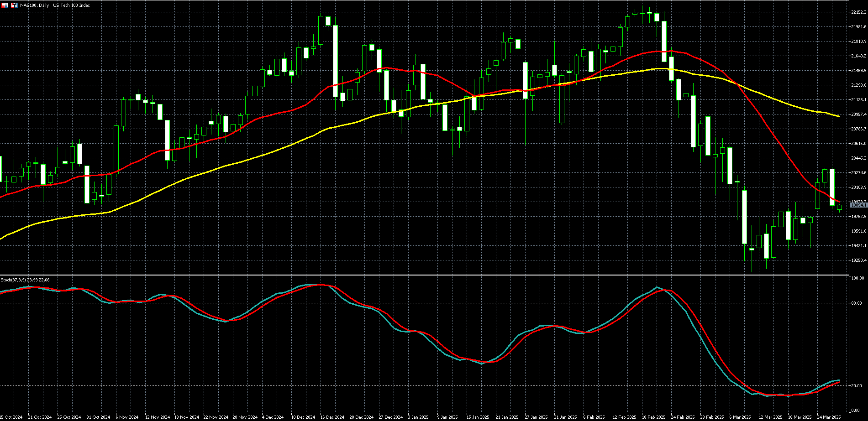
Task: Click the 21298.8 price level label
Action: (x=858, y=85)
